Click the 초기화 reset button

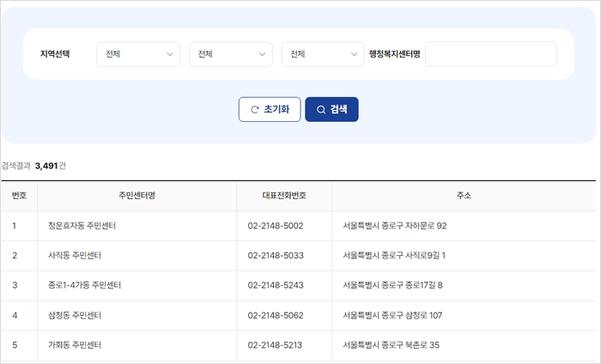click(x=270, y=110)
